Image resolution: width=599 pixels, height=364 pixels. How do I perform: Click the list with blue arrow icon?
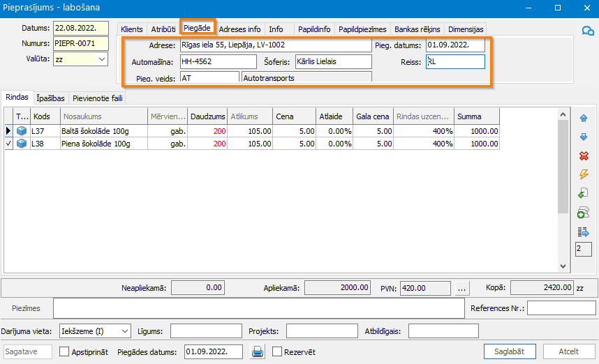point(584,232)
